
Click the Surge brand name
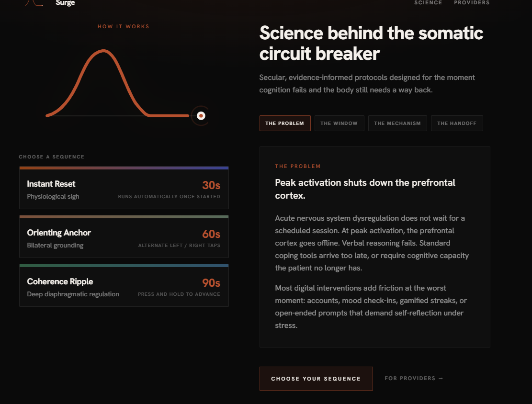65,3
